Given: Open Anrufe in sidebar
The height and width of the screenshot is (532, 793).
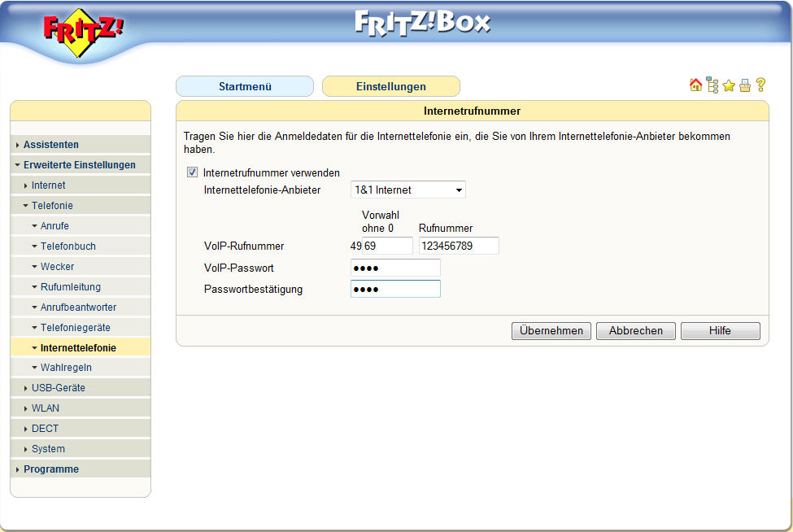Looking at the screenshot, I should 81,225.
